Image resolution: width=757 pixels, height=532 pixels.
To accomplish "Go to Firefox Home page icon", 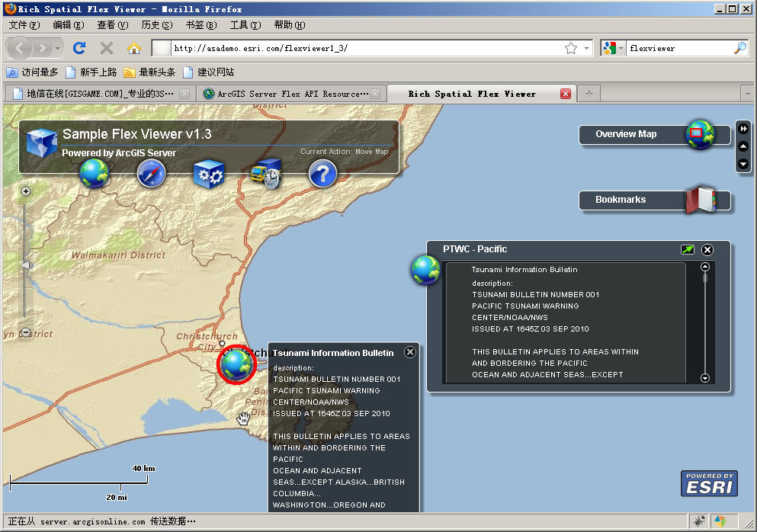I will coord(133,48).
